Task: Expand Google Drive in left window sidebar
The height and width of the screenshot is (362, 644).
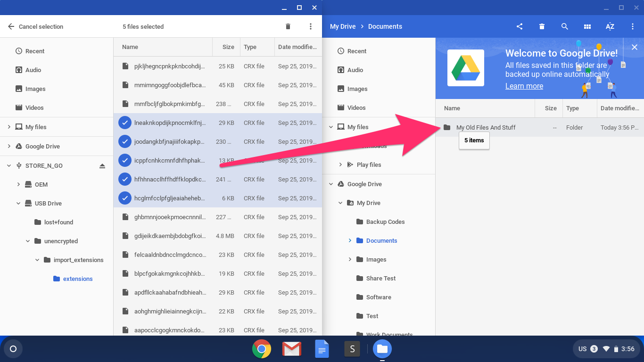Action: pos(9,146)
